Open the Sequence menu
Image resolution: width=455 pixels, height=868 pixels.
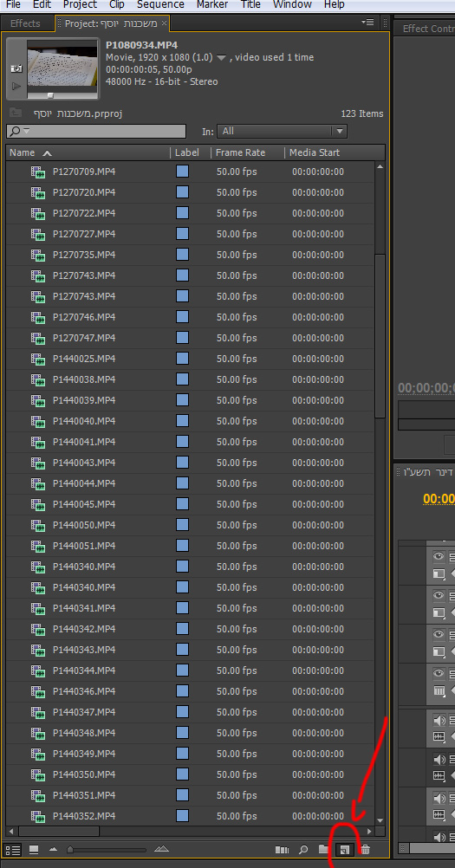pos(160,4)
